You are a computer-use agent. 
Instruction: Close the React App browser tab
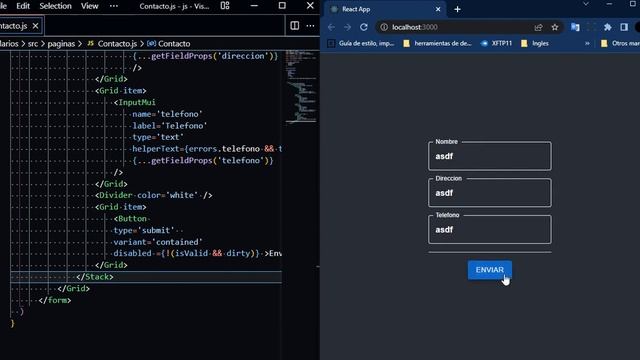(x=438, y=9)
